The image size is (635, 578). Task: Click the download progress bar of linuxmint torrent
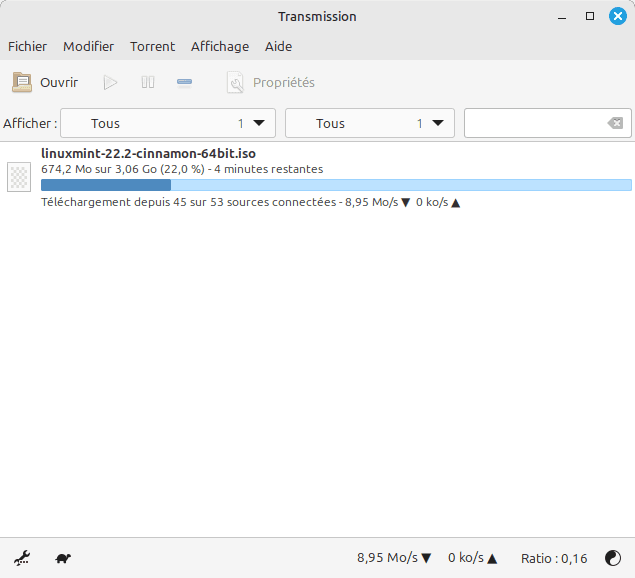(x=336, y=185)
